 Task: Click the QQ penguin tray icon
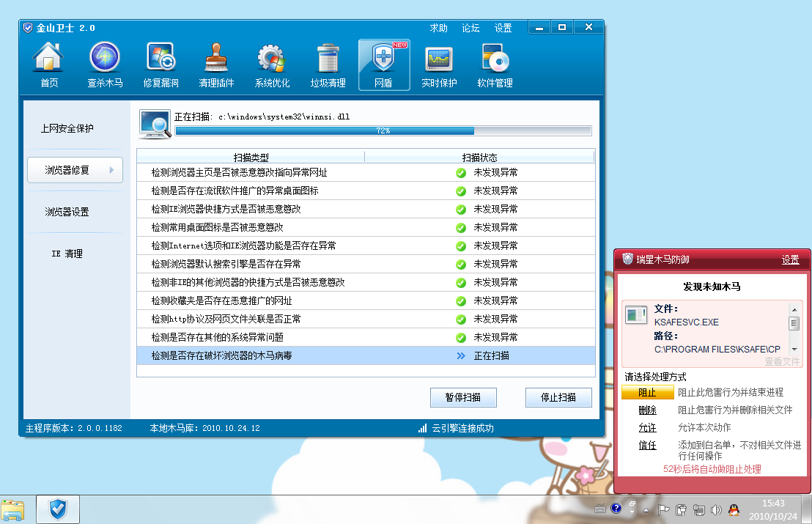pyautogui.click(x=734, y=510)
